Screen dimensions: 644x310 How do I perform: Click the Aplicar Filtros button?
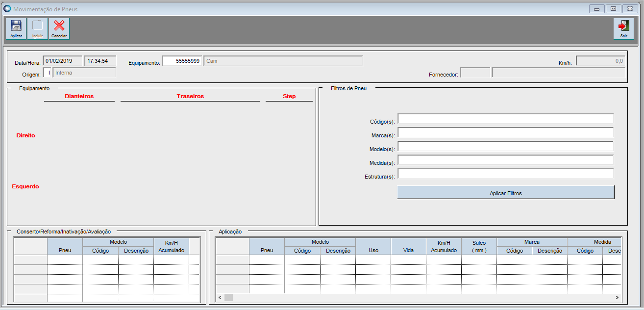coord(505,193)
